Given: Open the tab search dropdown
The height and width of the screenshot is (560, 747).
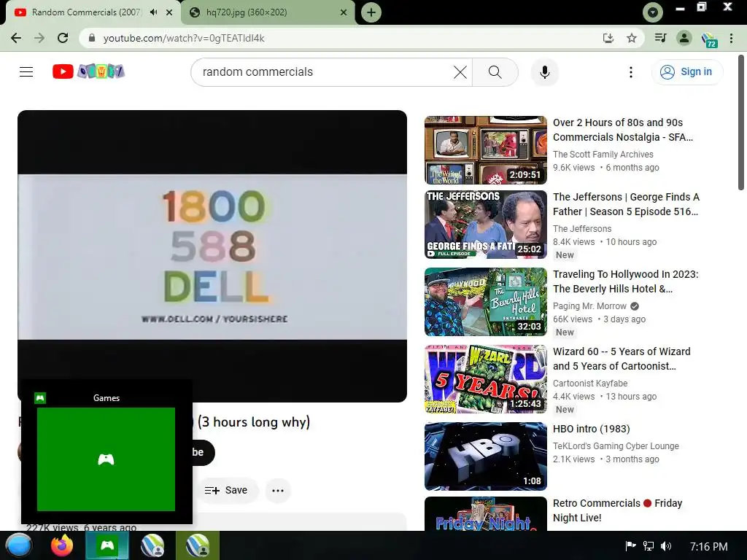Looking at the screenshot, I should (653, 12).
